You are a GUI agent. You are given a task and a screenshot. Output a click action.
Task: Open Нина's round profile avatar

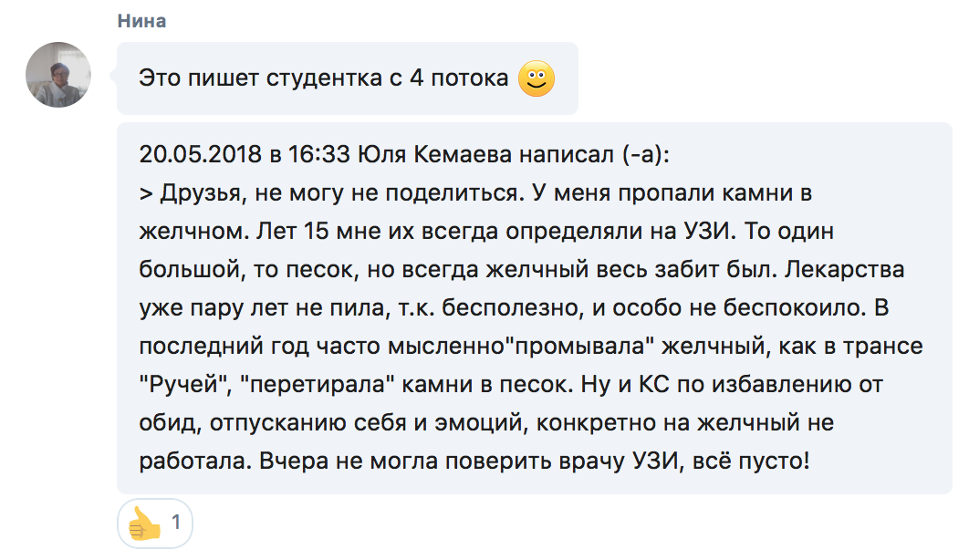pos(58,75)
